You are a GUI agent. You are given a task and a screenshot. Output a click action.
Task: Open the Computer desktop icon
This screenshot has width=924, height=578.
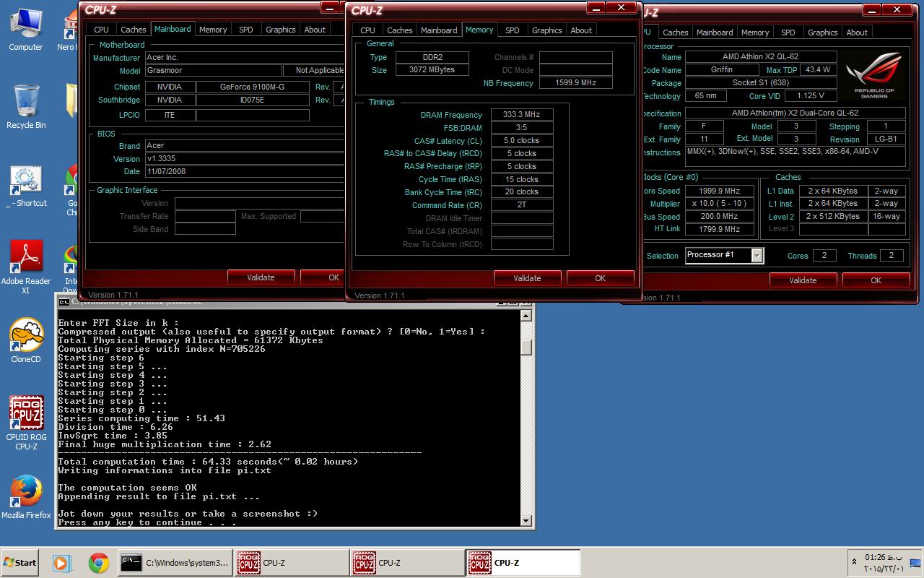coord(25,30)
